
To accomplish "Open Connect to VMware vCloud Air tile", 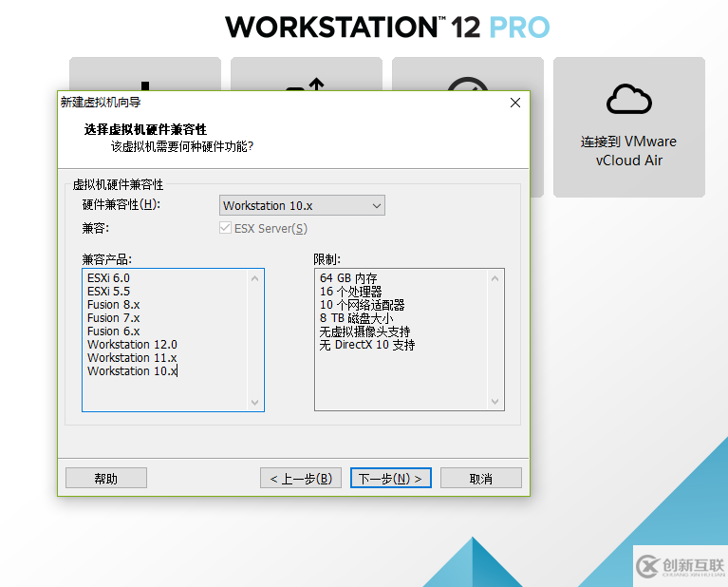I will click(x=628, y=127).
